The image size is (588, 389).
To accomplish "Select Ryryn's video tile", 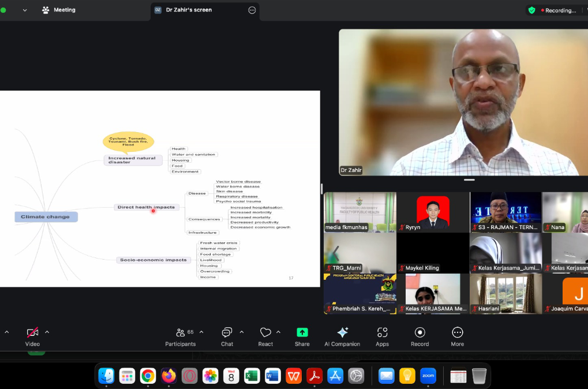I will pyautogui.click(x=433, y=212).
